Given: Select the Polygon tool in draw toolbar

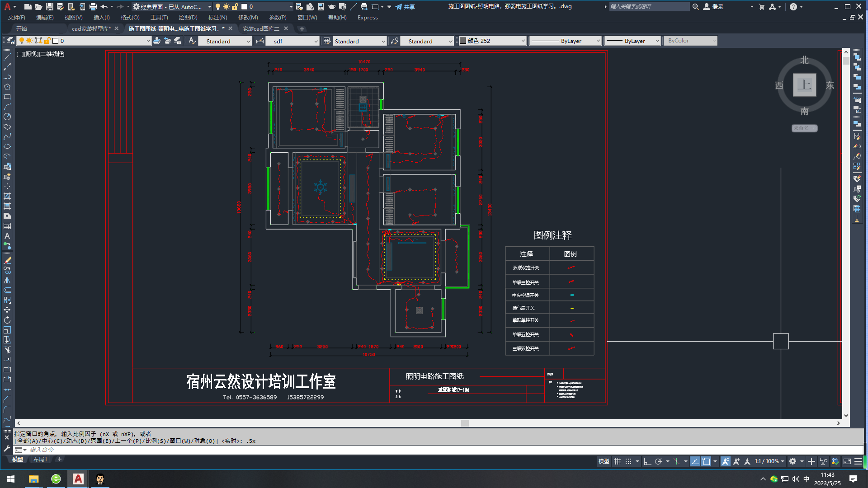Looking at the screenshot, I should pyautogui.click(x=7, y=87).
